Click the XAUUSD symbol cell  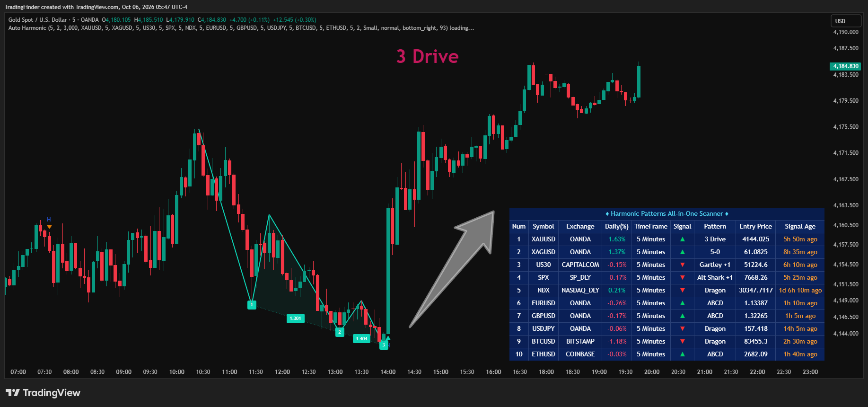544,239
